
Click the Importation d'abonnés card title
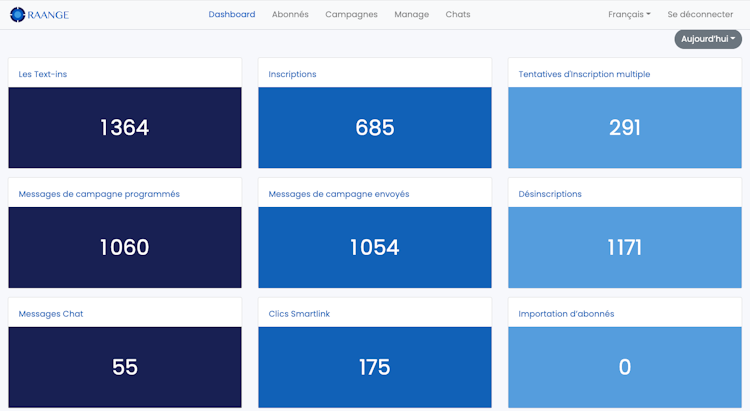566,314
